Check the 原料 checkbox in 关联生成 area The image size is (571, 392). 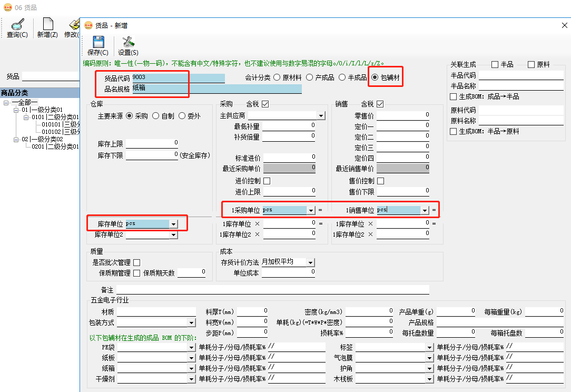[531, 64]
